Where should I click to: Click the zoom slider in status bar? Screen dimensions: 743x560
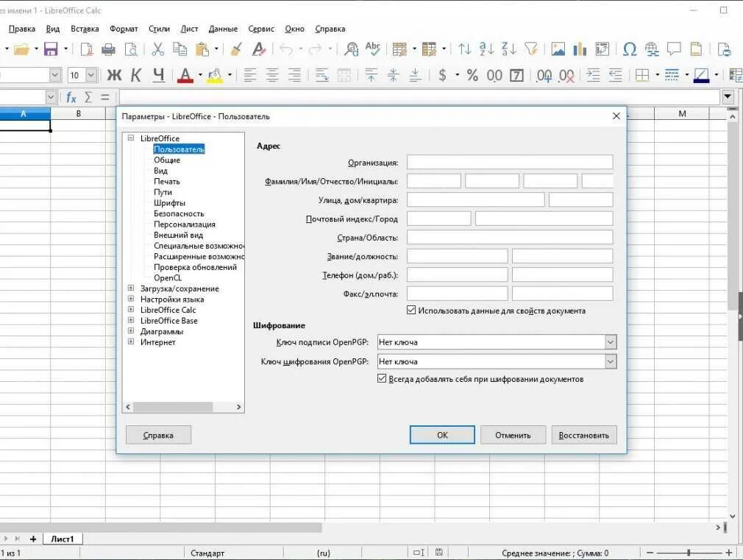point(689,553)
